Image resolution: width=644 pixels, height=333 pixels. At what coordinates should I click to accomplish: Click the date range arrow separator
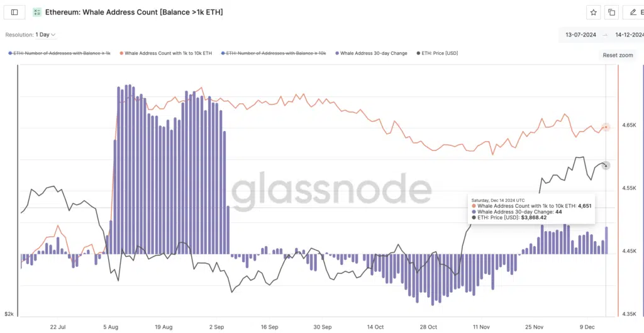[605, 35]
